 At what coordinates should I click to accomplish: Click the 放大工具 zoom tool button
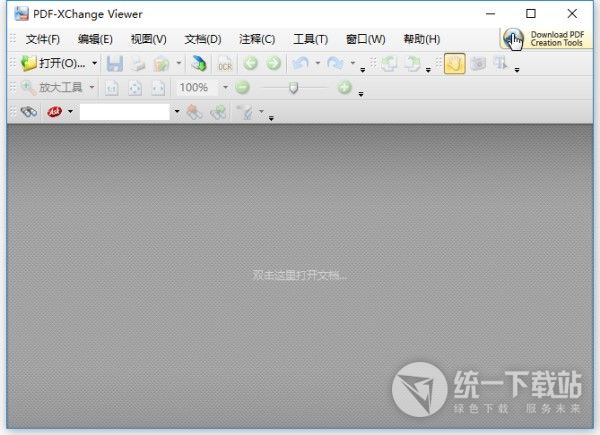51,88
